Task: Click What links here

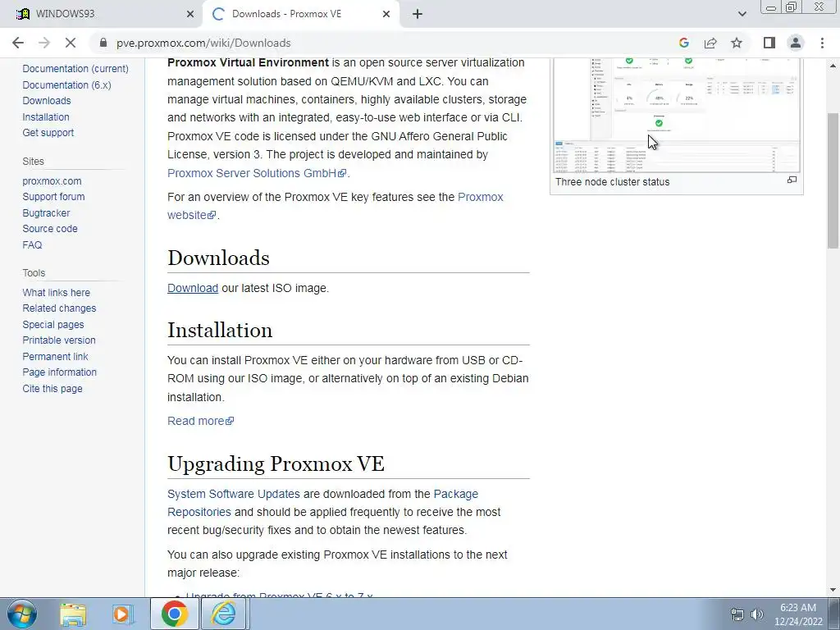Action: coord(57,293)
